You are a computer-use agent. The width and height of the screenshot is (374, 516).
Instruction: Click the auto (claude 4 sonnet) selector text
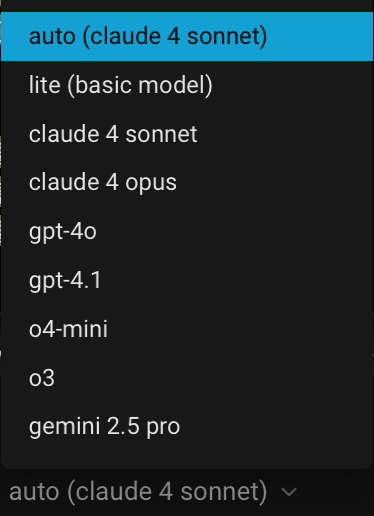(138, 492)
